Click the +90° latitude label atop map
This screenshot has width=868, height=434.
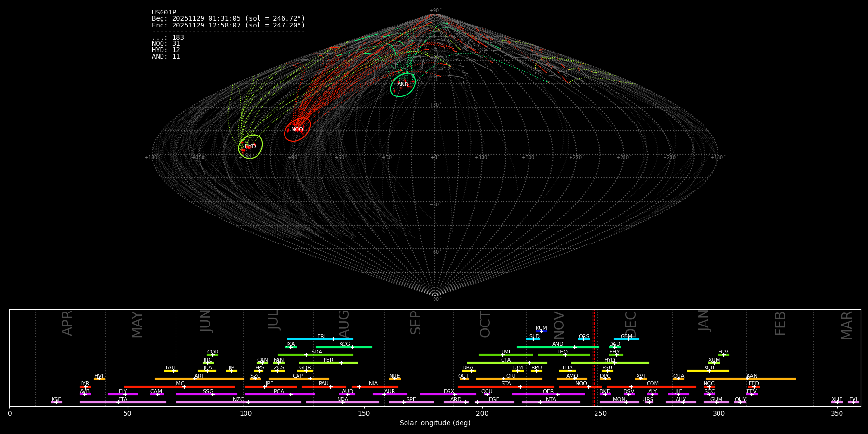pyautogui.click(x=435, y=10)
